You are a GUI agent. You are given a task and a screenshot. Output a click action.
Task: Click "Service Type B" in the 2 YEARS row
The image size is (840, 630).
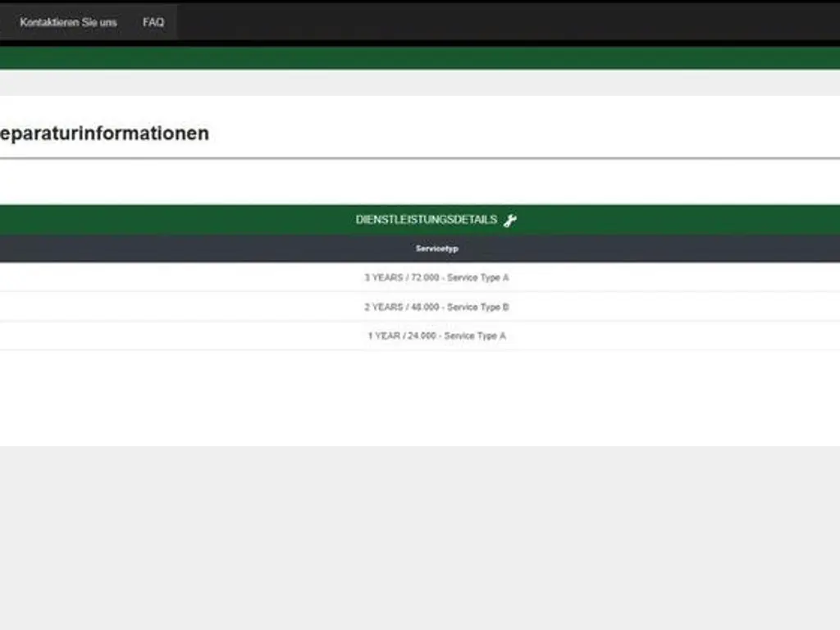click(478, 307)
